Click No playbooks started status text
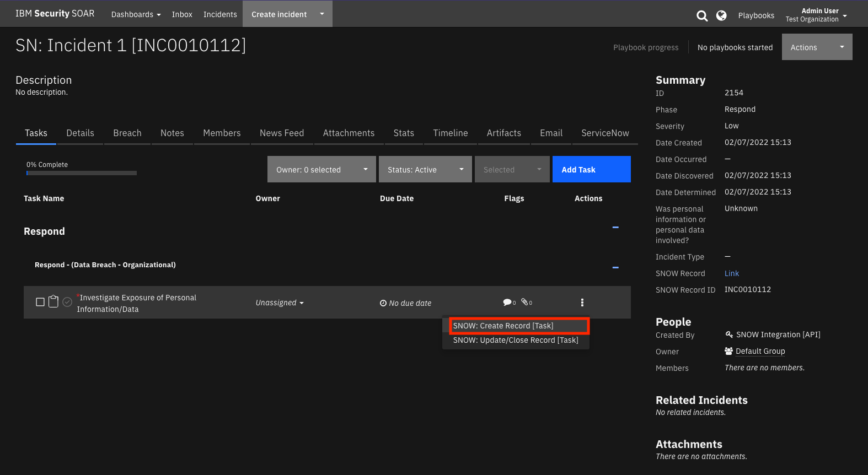Screen dimensions: 868x475 point(735,47)
